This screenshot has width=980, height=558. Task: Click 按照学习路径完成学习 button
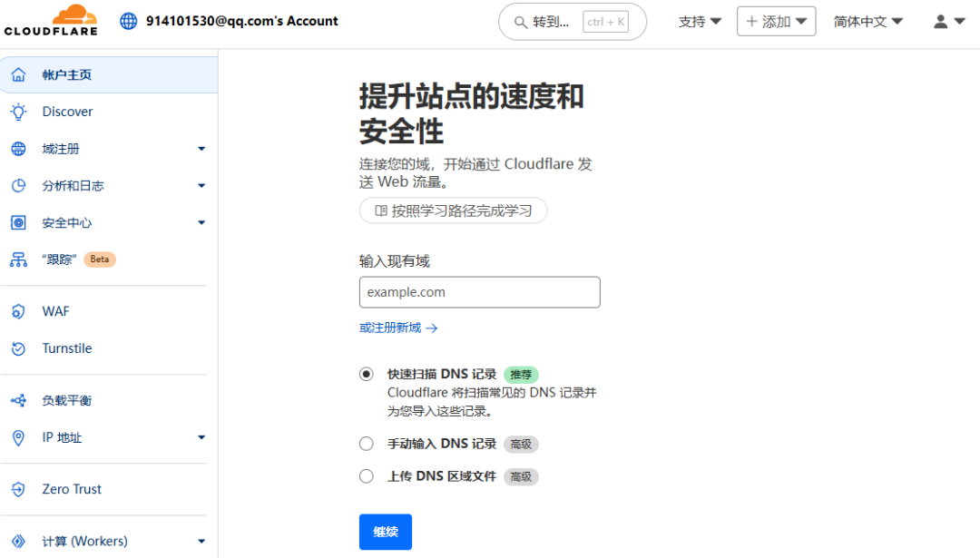point(453,210)
